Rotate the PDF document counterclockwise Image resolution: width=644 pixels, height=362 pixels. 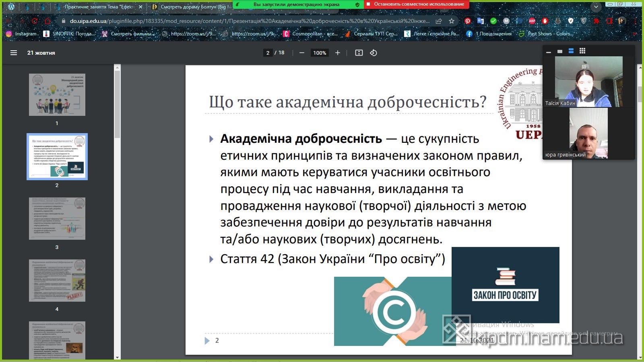(374, 53)
